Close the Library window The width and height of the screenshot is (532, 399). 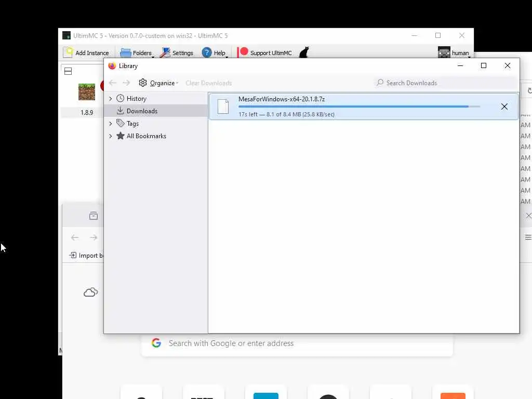(507, 65)
